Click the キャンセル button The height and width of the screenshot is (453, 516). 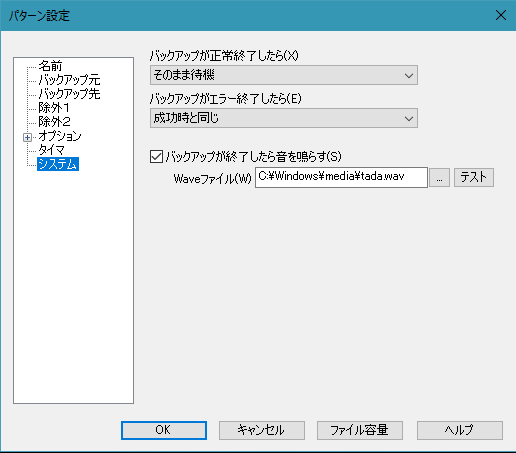[262, 430]
